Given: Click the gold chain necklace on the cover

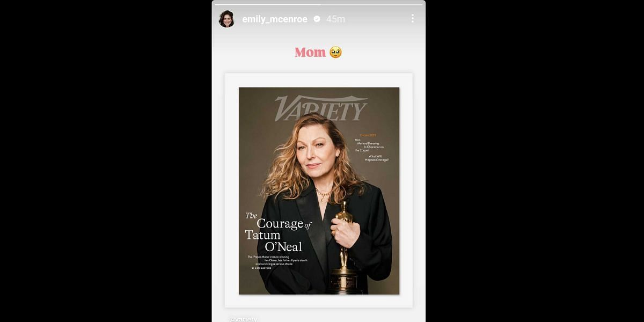Looking at the screenshot, I should (x=324, y=193).
